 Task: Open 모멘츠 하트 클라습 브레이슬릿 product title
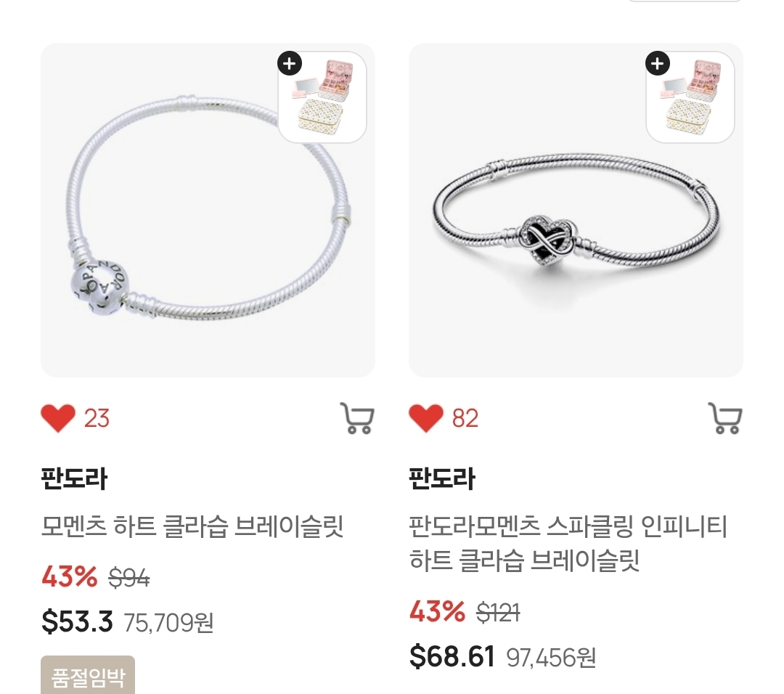coord(192,526)
